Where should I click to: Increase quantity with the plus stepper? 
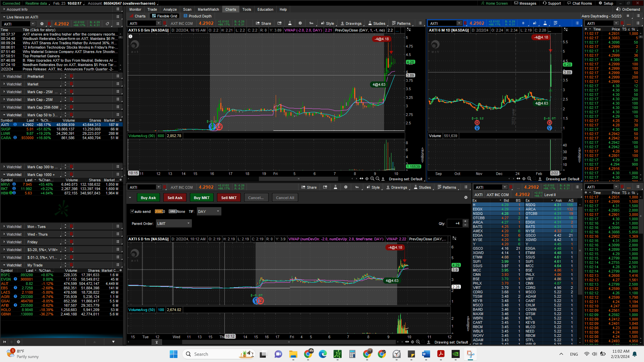pos(465,221)
